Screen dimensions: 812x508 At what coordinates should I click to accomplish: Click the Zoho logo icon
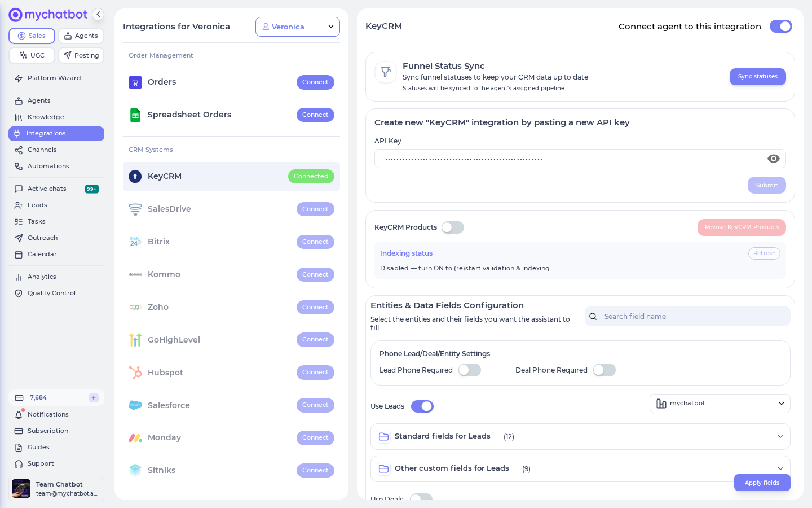click(135, 308)
